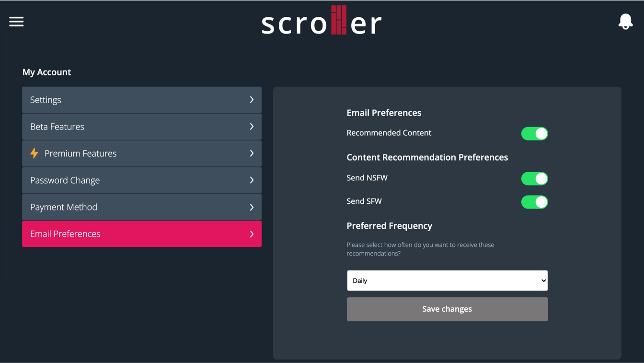Click the notification bell icon
Screen dimensions: 644x363
coord(625,22)
